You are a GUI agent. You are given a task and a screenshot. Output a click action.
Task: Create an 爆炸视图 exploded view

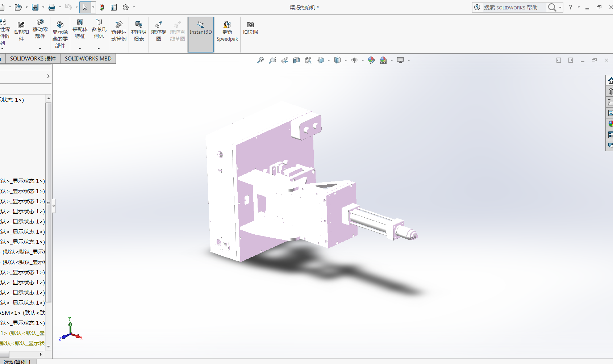[x=159, y=32]
